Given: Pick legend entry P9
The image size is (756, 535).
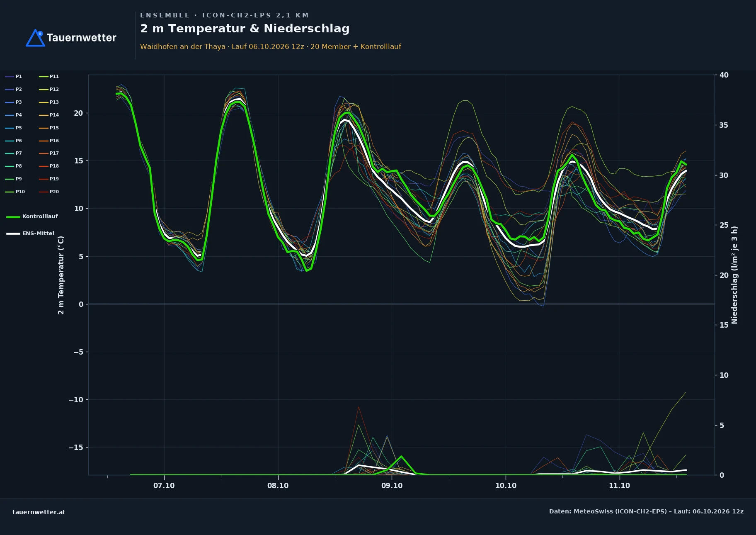Looking at the screenshot, I should coord(14,179).
